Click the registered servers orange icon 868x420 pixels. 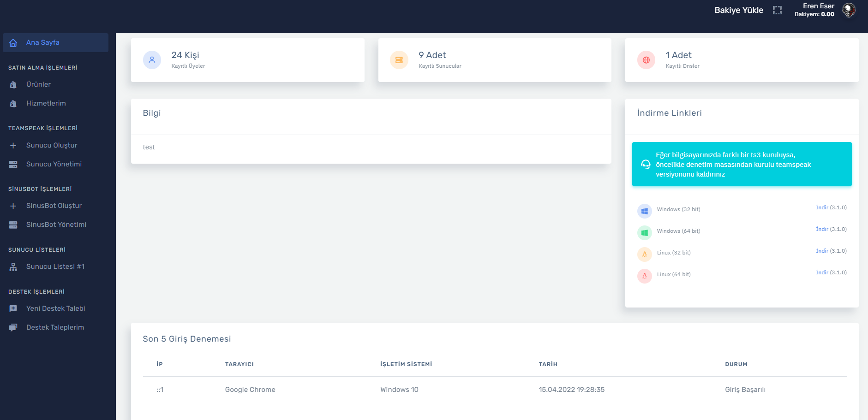(399, 60)
